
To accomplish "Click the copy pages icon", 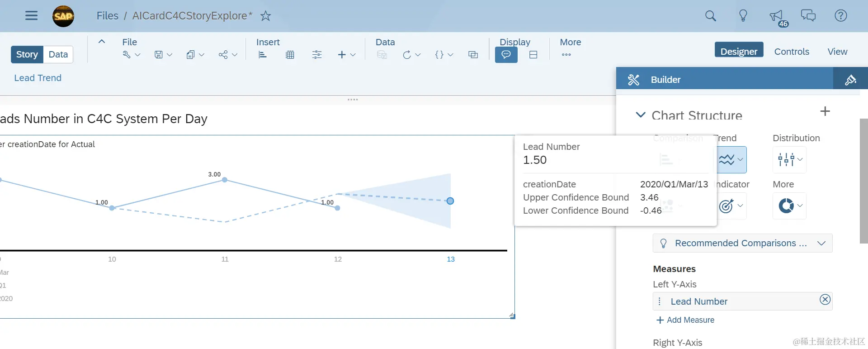I will [x=190, y=55].
